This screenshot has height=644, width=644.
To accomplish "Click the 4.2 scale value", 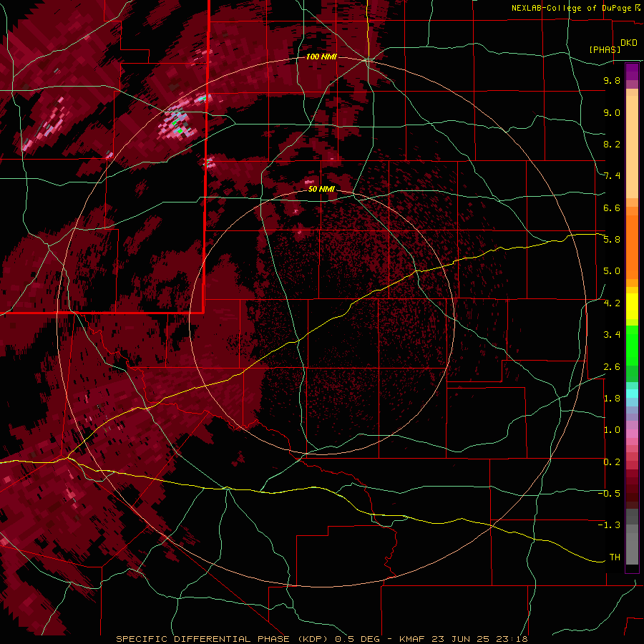I will (612, 303).
